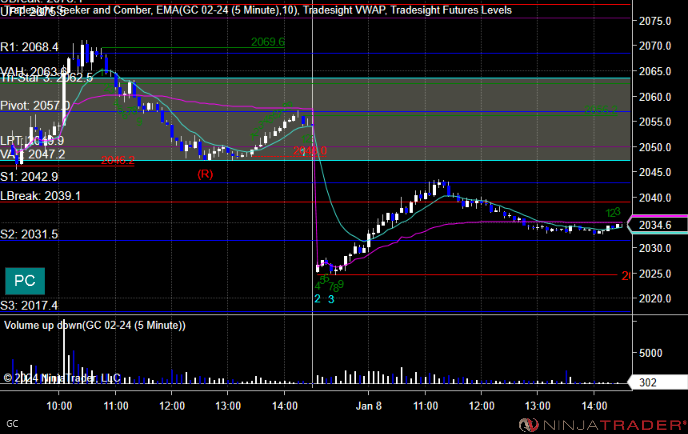Click the green 2056.2 price label
688x434 pixels.
(601, 111)
